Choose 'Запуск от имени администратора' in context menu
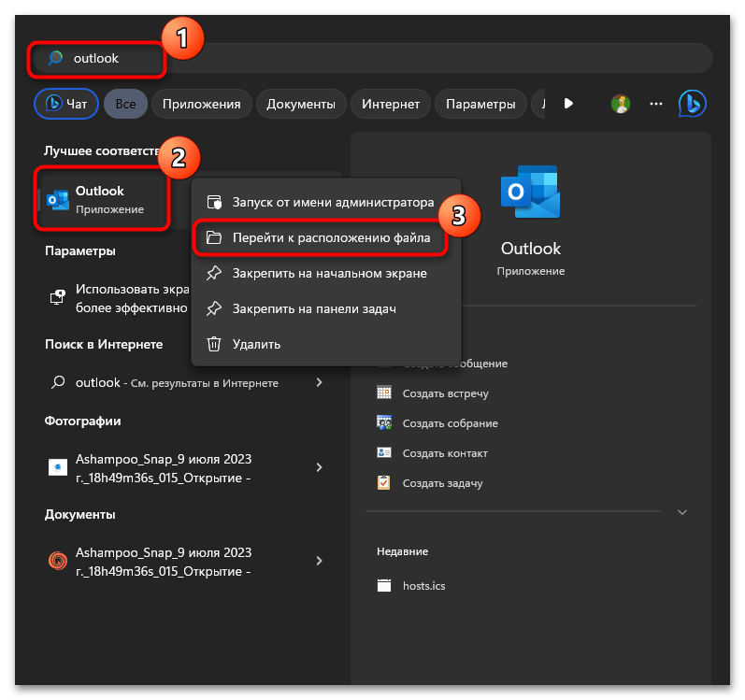 tap(326, 202)
